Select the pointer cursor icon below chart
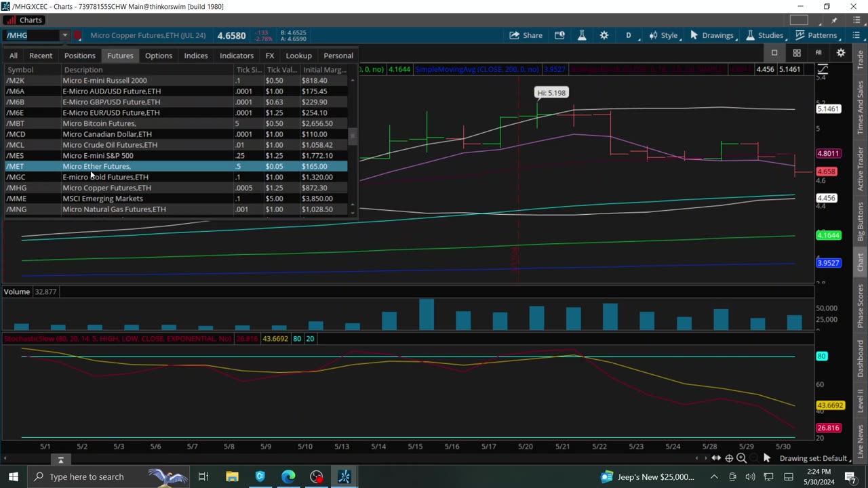Image resolution: width=868 pixels, height=488 pixels. [767, 458]
